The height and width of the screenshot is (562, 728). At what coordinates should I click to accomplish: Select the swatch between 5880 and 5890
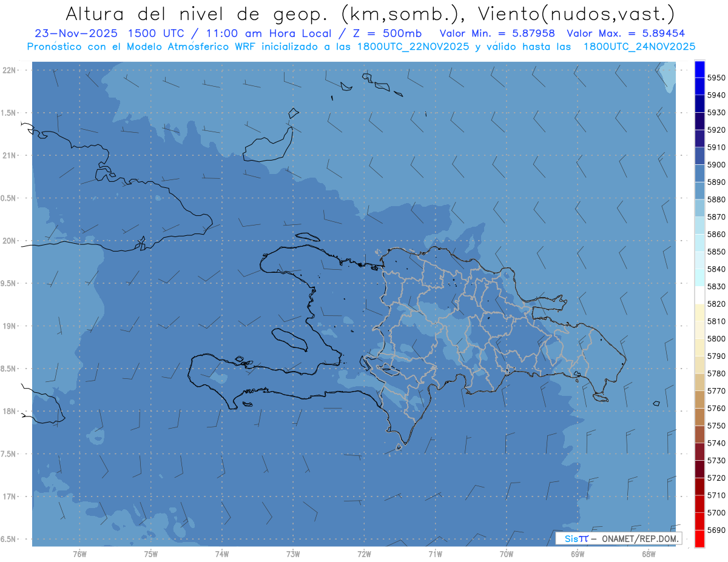(x=699, y=190)
